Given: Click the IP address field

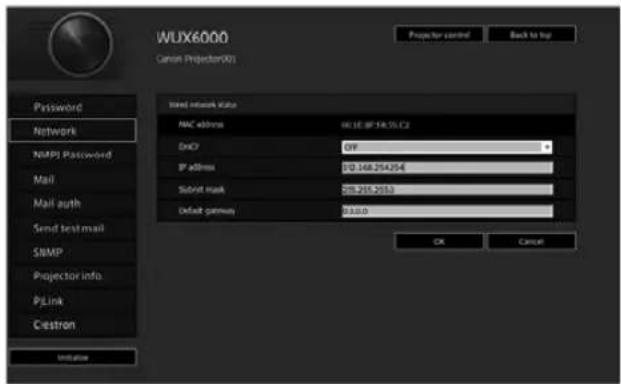Looking at the screenshot, I should (447, 167).
